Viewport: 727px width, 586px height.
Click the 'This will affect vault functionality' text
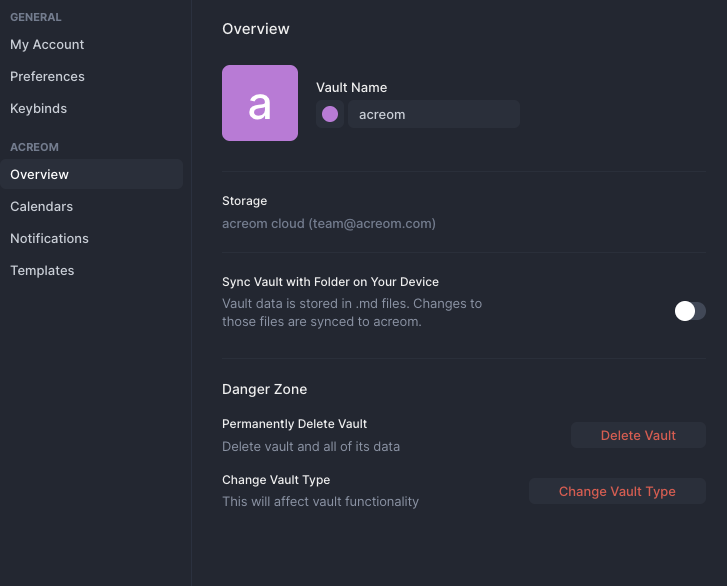pos(320,502)
